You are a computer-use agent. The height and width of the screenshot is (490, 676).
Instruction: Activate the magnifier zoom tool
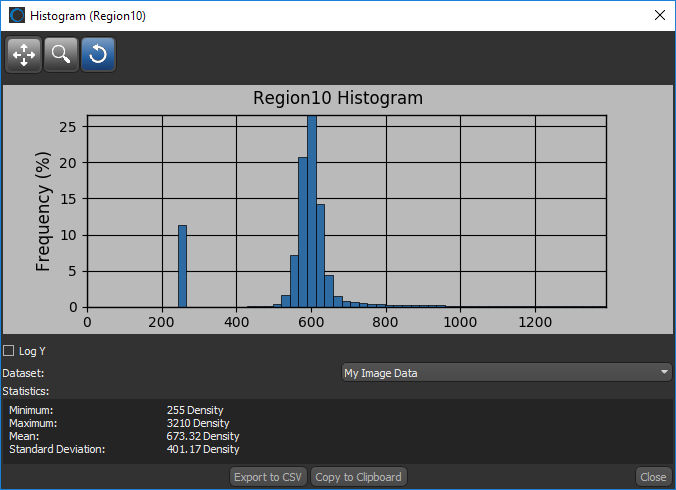click(61, 55)
